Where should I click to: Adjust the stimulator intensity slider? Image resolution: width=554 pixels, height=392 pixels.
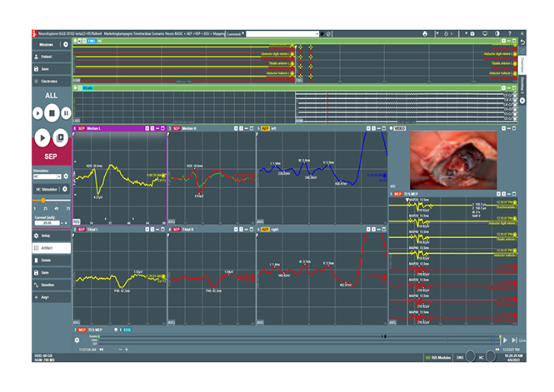[43, 200]
